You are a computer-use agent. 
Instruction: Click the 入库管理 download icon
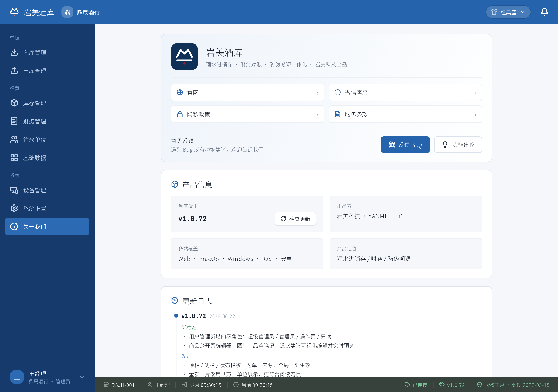pyautogui.click(x=14, y=52)
